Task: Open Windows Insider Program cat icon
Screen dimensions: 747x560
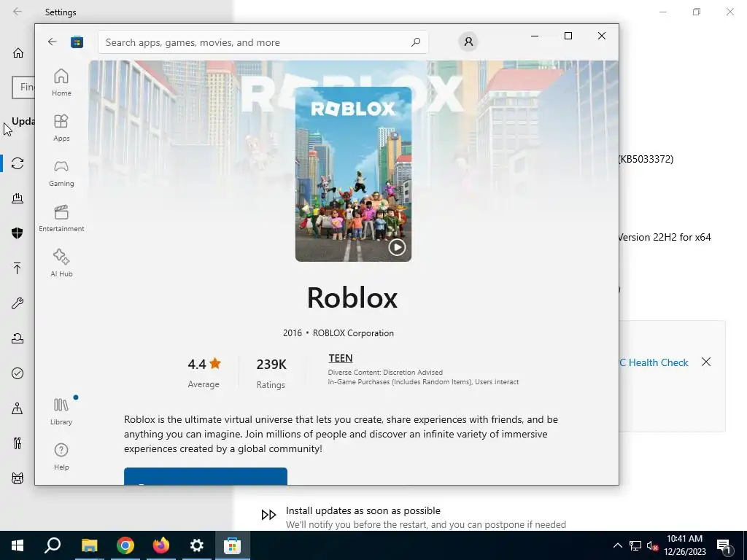Action: (18, 478)
